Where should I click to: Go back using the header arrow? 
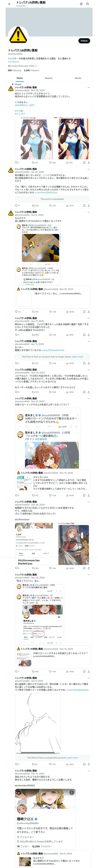click(x=9, y=4)
